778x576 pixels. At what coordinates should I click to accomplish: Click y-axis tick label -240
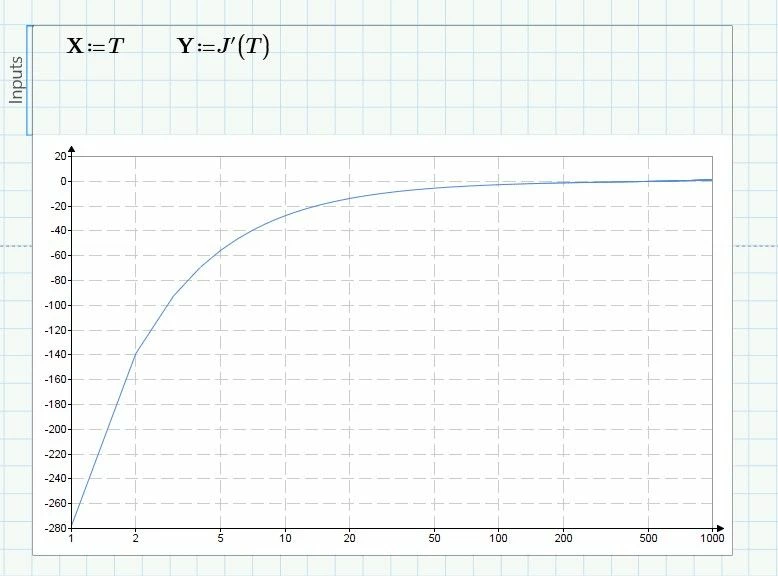point(56,478)
